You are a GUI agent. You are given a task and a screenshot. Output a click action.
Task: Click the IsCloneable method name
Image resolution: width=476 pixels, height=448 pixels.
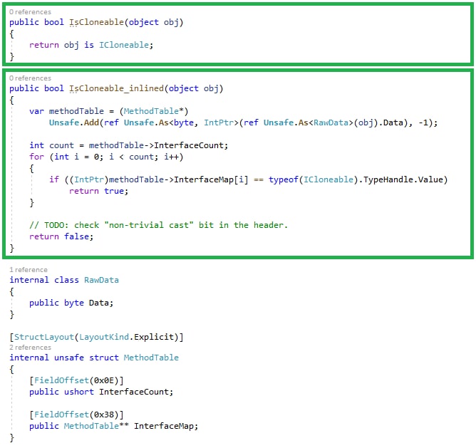point(96,22)
